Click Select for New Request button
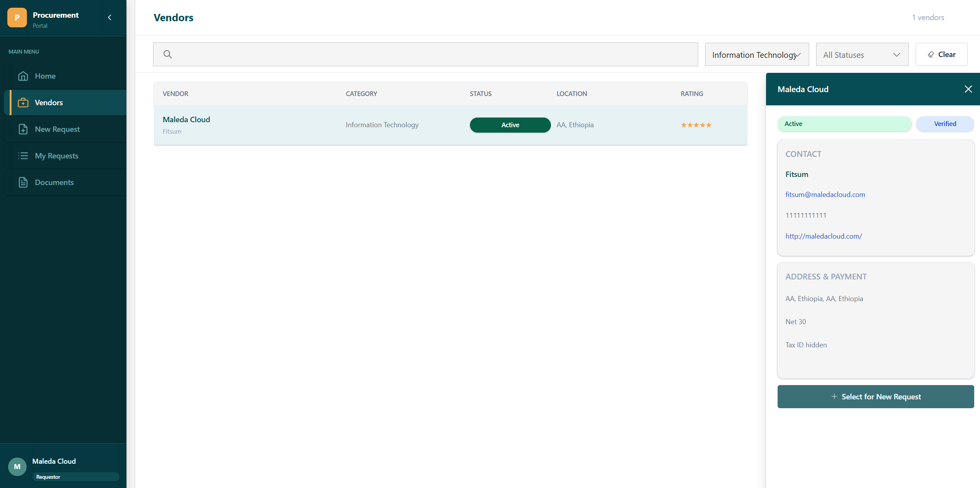Screen dimensions: 980x488 point(876,397)
